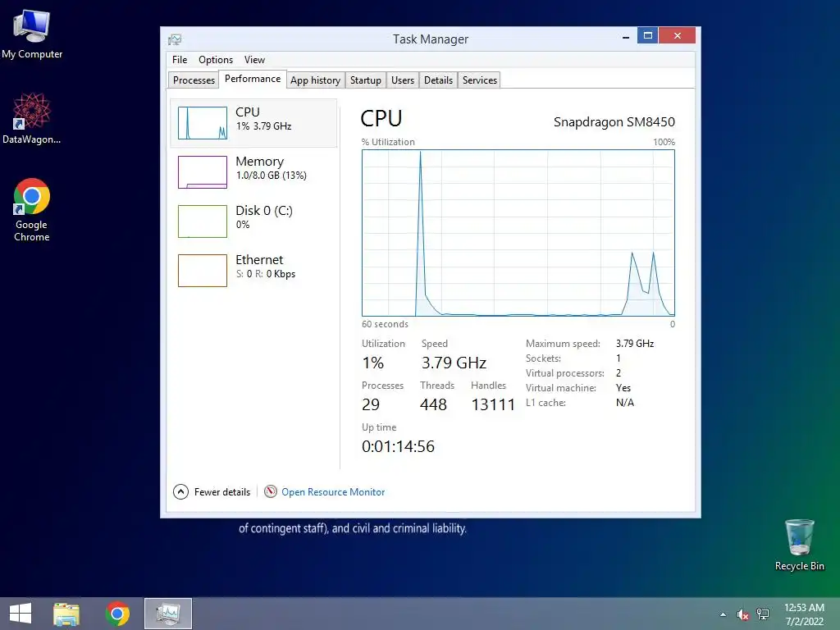Select the Performance tab
Viewport: 840px width, 630px height.
(x=253, y=79)
